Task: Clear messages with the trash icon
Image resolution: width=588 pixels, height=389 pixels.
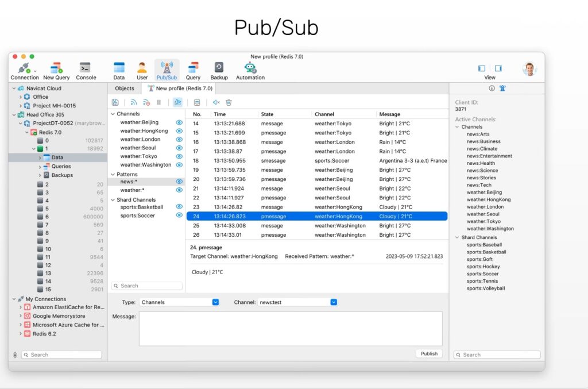Action: 229,102
